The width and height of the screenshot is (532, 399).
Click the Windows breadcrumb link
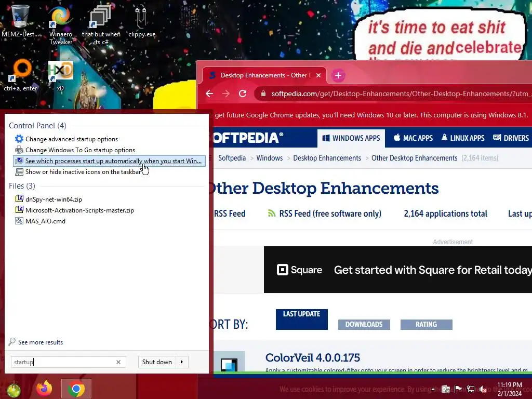[270, 158]
